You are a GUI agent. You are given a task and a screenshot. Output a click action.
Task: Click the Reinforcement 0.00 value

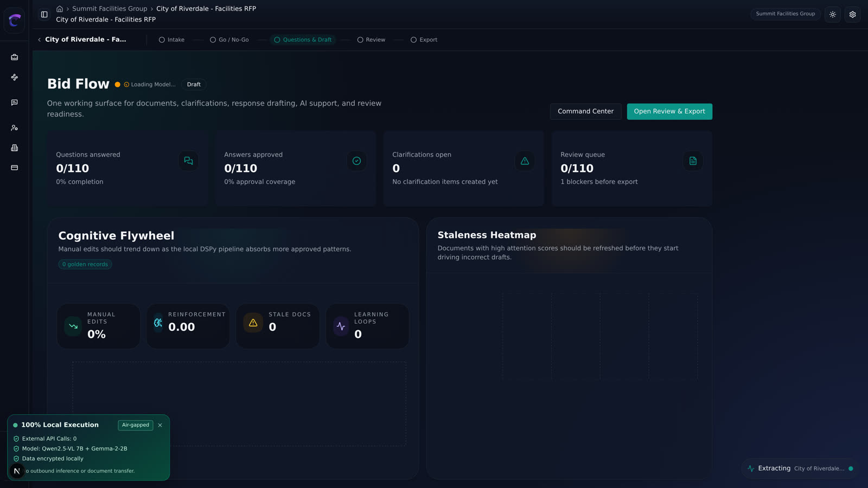[182, 327]
